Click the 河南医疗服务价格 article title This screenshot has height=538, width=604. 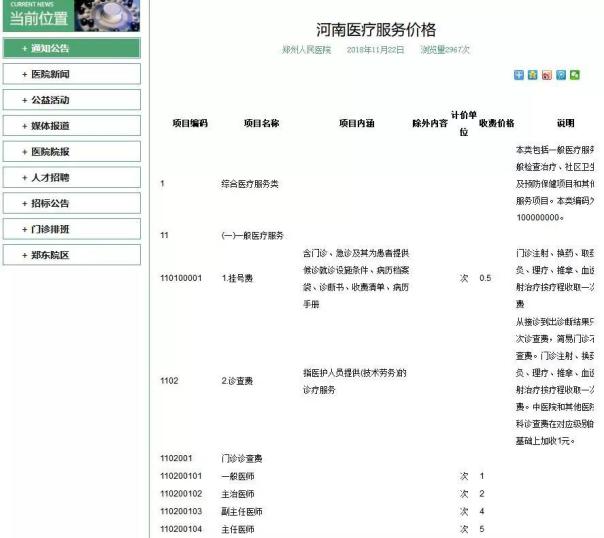376,29
